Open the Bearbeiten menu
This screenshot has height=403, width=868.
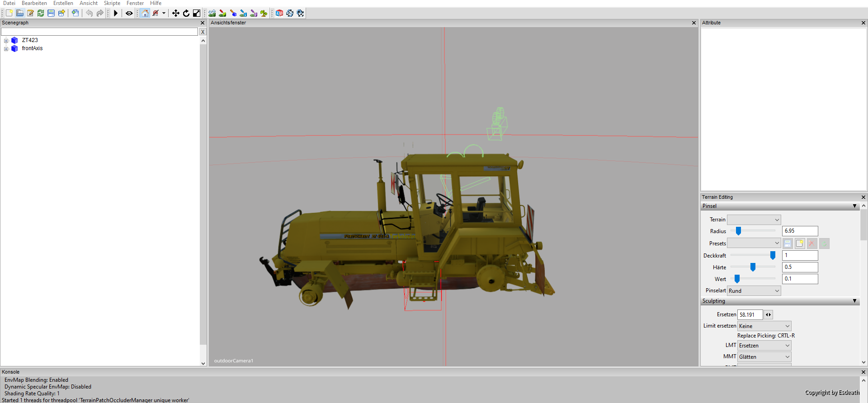(34, 3)
